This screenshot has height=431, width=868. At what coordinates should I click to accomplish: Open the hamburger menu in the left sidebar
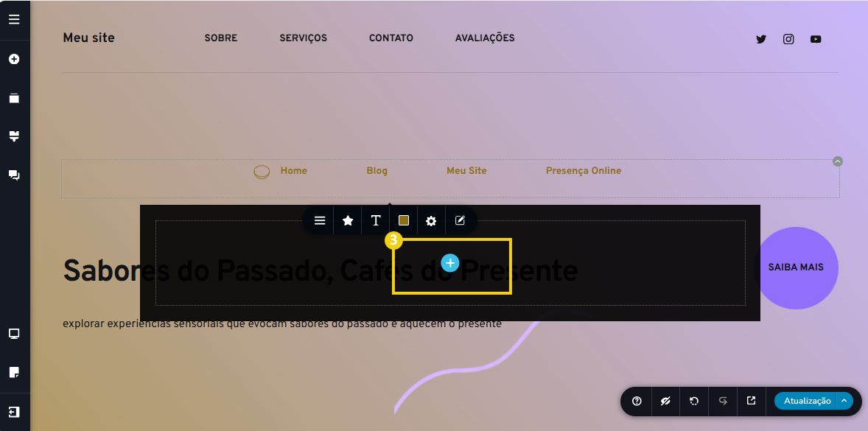click(14, 19)
